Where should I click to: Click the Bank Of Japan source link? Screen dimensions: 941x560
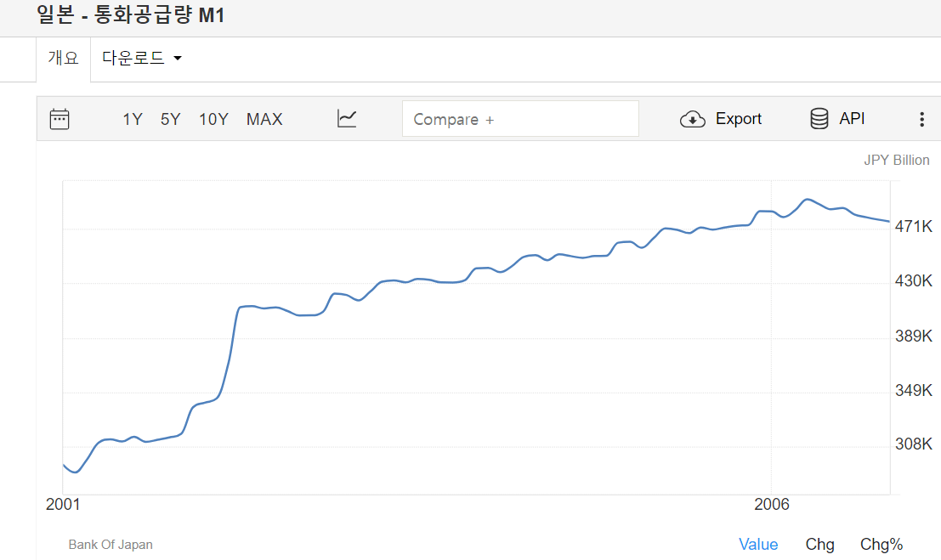point(111,545)
